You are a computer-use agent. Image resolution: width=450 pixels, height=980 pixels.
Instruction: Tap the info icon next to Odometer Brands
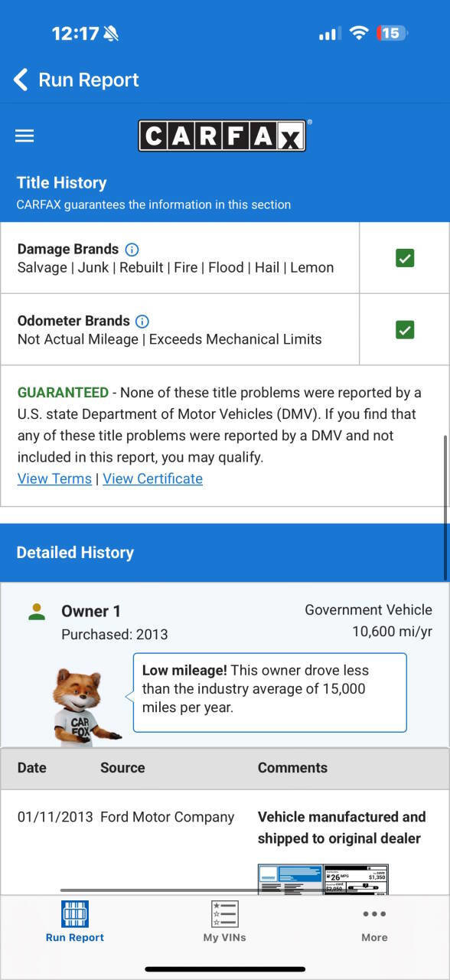tap(142, 321)
